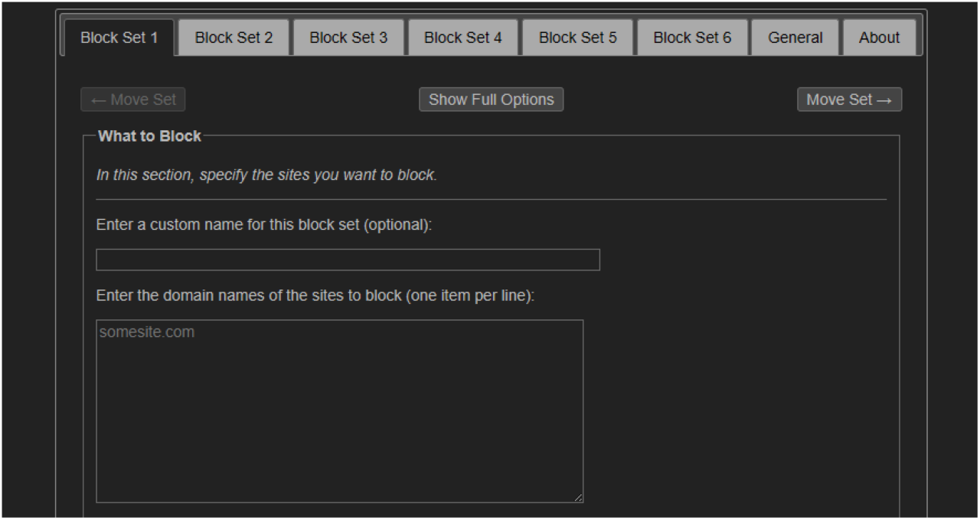Open the Block Set 6 tab
980x520 pixels.
[691, 37]
